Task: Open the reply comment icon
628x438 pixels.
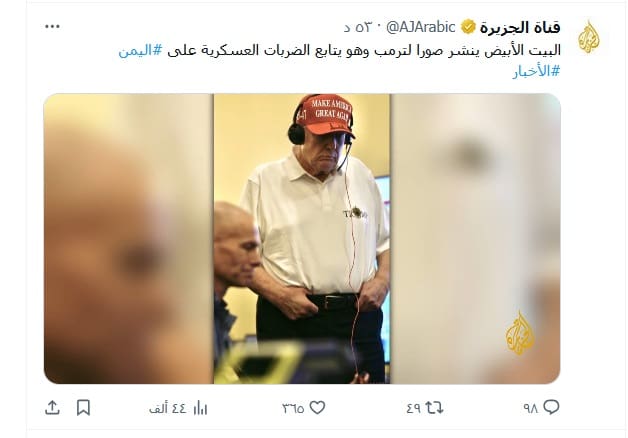Action: click(552, 407)
